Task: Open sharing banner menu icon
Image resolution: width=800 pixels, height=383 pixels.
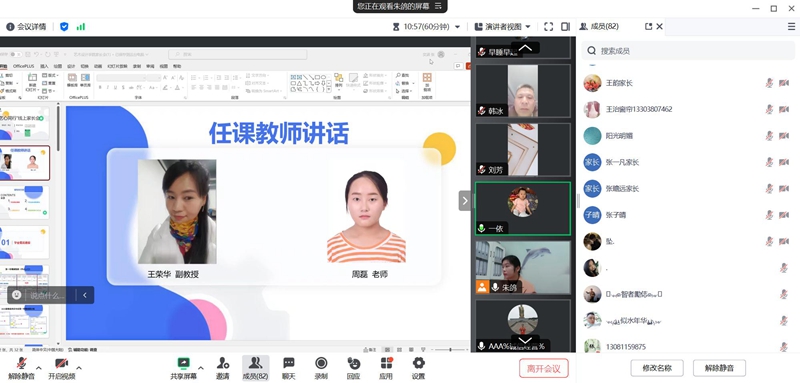Action: pos(438,6)
